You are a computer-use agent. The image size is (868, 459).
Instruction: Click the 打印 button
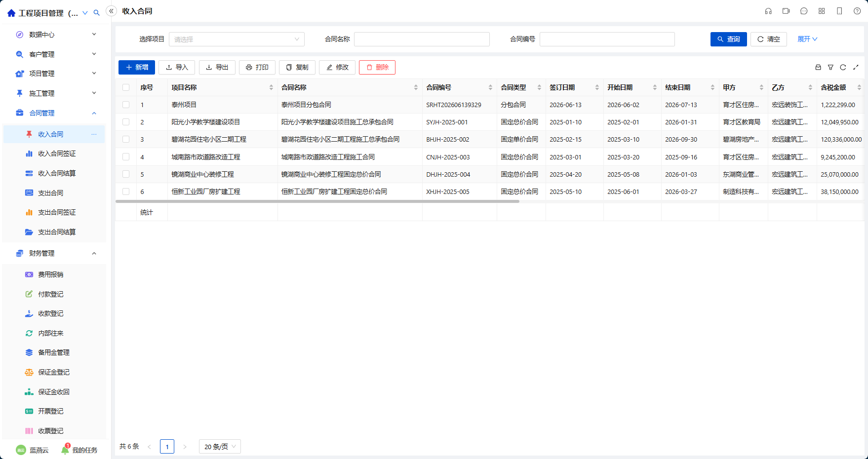tap(257, 67)
